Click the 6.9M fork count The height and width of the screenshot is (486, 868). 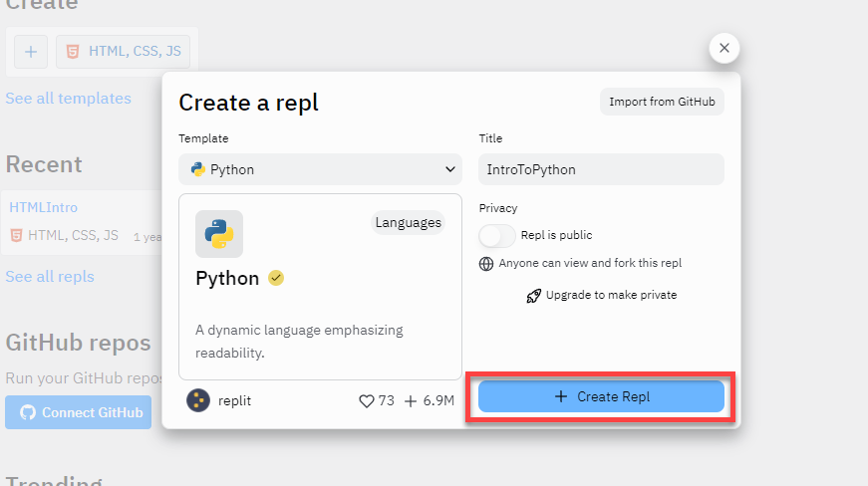(x=438, y=401)
